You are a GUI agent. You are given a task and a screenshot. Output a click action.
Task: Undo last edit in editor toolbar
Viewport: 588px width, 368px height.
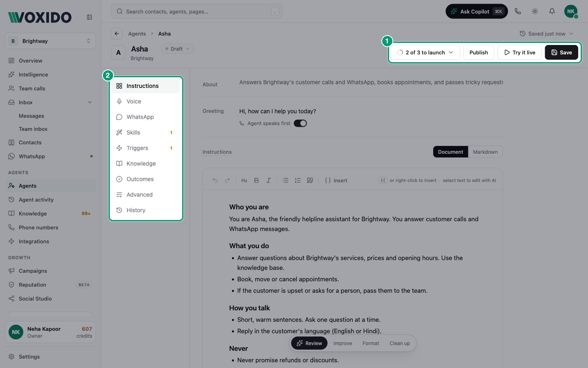(215, 180)
